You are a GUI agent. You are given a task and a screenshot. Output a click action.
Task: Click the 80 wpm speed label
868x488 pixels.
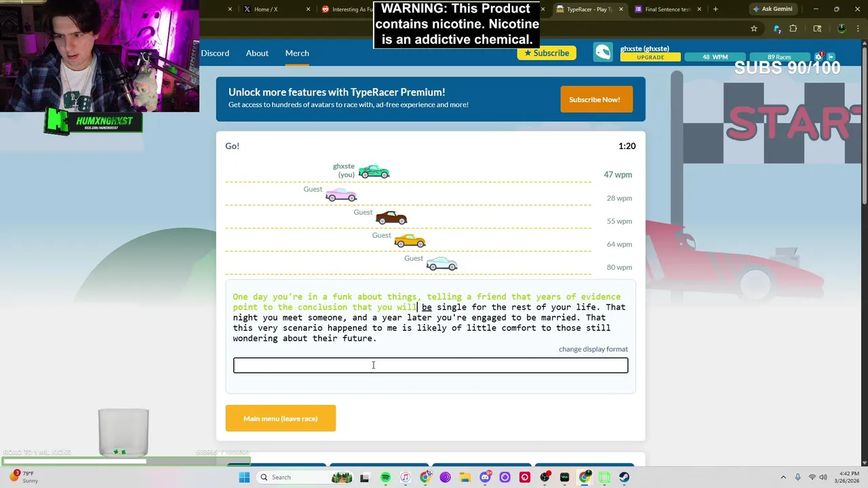(619, 267)
